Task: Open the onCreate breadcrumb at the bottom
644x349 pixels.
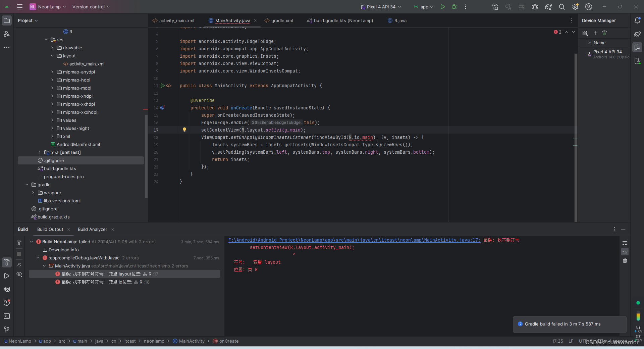Action: pos(229,341)
